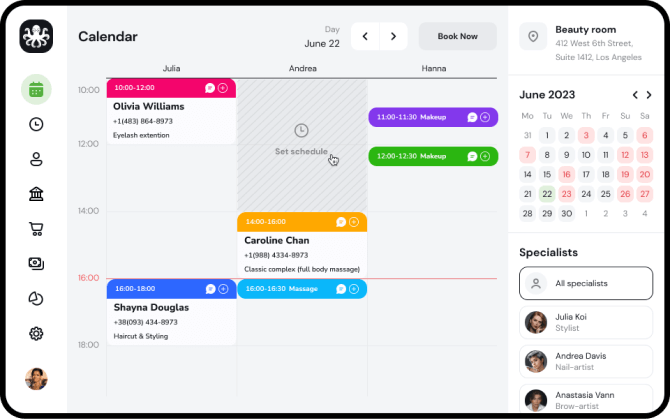Image resolution: width=670 pixels, height=419 pixels.
Task: Open the payments wallet sidebar icon
Action: pyautogui.click(x=36, y=264)
